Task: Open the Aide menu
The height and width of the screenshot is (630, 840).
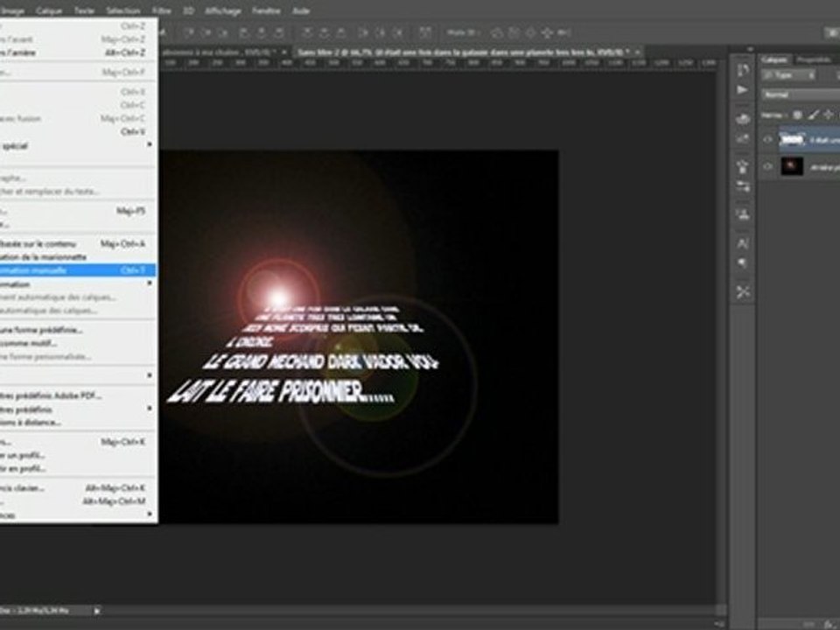Action: click(300, 10)
